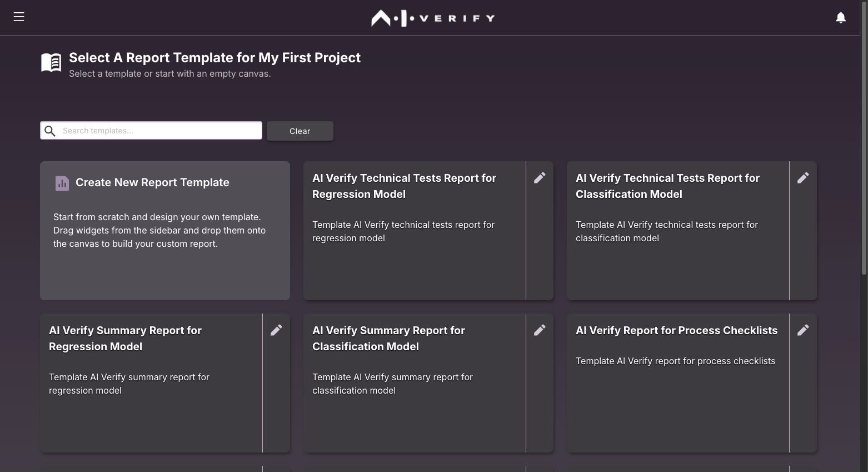Click 'Template AI Verify report for process checklists' text
This screenshot has height=472, width=868.
click(675, 361)
